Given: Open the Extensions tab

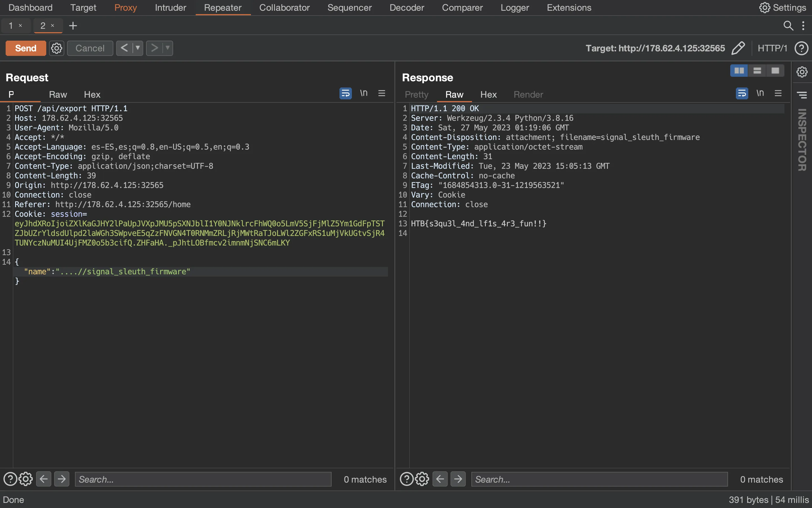Looking at the screenshot, I should 569,7.
